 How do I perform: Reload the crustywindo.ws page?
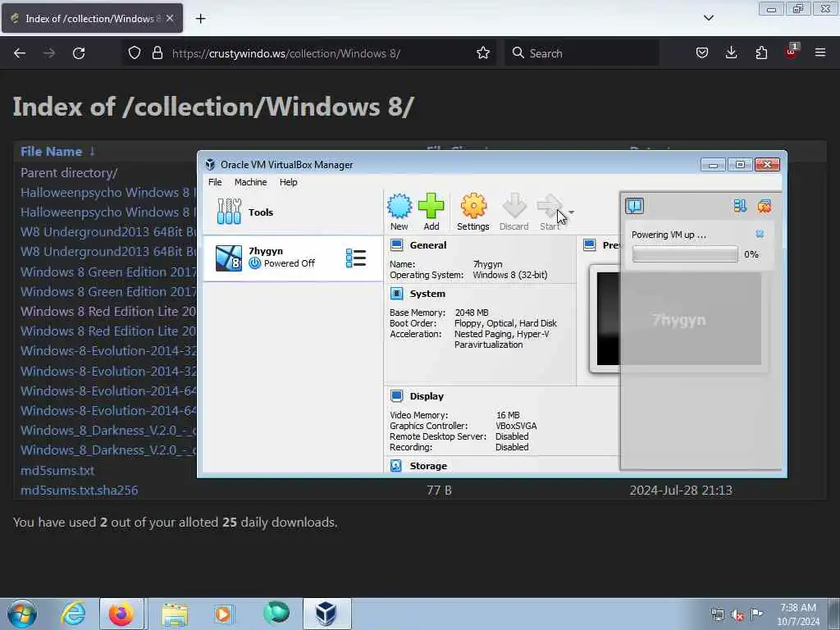(x=79, y=53)
